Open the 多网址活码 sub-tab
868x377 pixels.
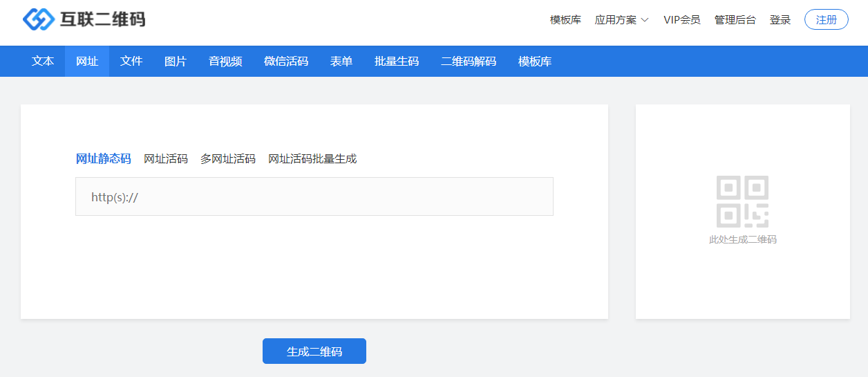tap(228, 159)
